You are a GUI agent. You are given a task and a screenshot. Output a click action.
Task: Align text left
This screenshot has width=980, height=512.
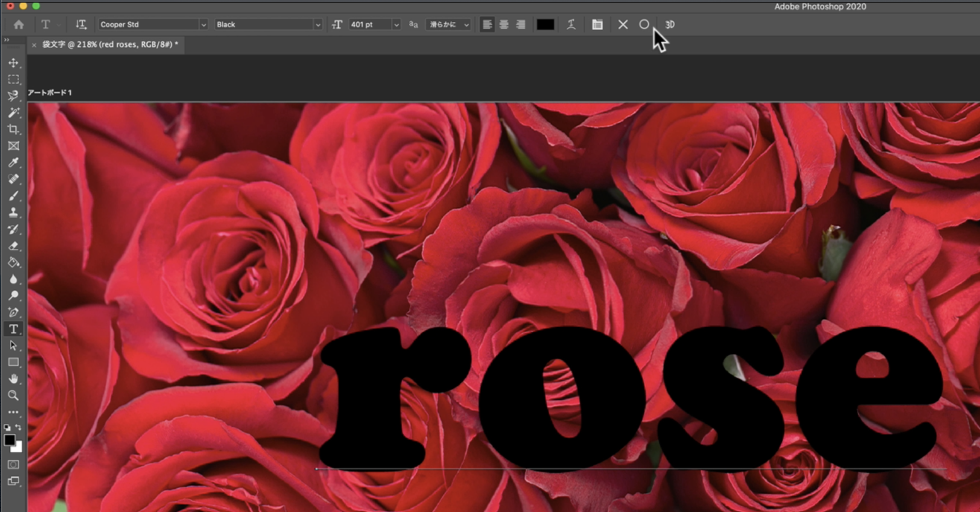487,24
